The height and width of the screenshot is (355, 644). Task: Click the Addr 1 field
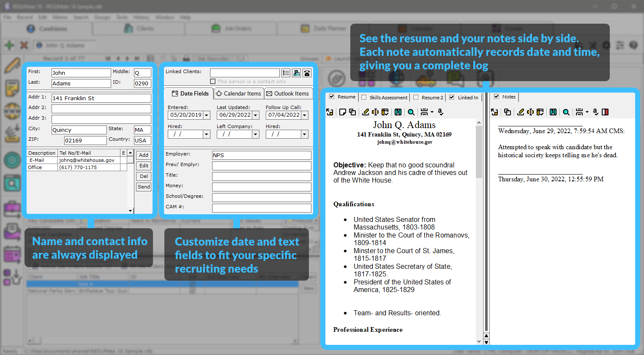(101, 98)
